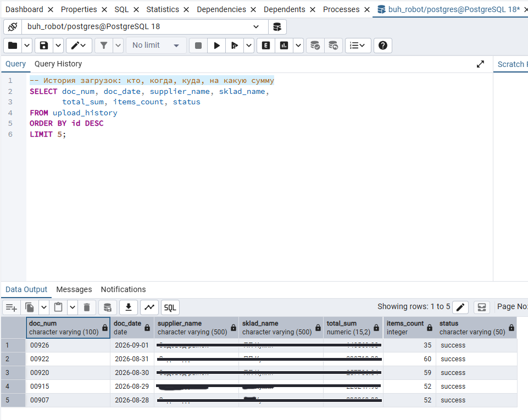528x420 pixels.
Task: Open the Messages output tab
Action: click(74, 289)
